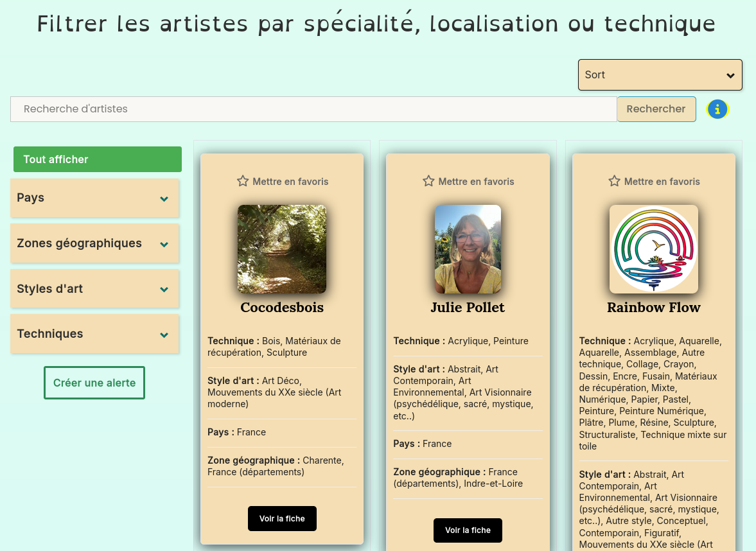Open the Sort dropdown
The image size is (756, 551).
pos(660,74)
